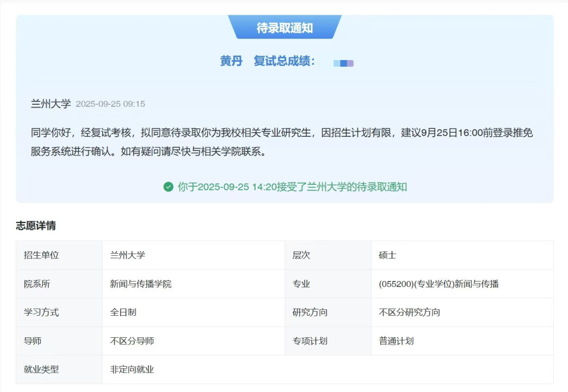The image size is (568, 392).
Task: Select the 非定向就业 employment type value
Action: point(132,369)
